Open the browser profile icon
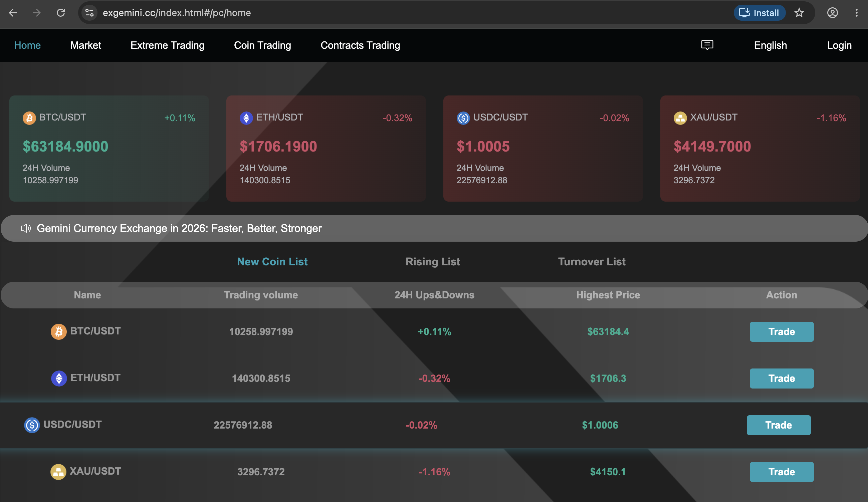 [x=833, y=13]
